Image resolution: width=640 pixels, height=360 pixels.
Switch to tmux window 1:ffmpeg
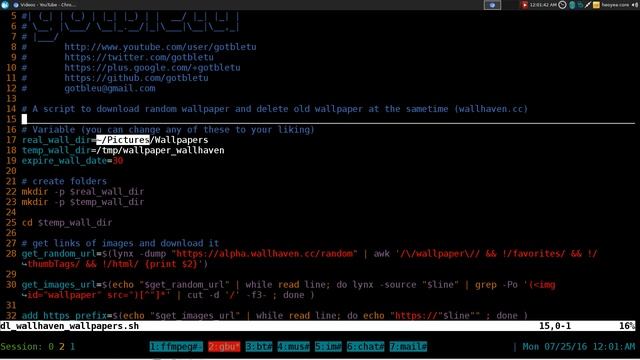coord(176,347)
